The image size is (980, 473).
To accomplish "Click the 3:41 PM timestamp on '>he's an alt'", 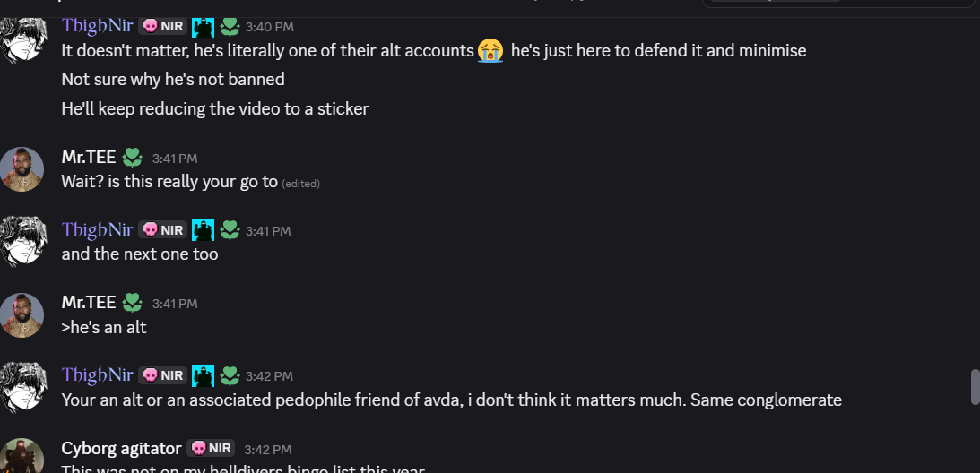I will point(174,304).
